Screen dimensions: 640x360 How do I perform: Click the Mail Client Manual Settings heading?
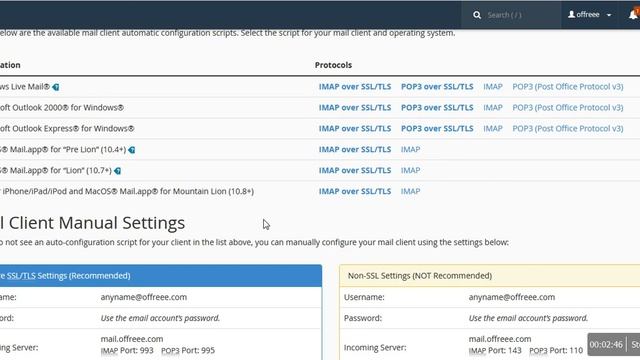coord(92,223)
